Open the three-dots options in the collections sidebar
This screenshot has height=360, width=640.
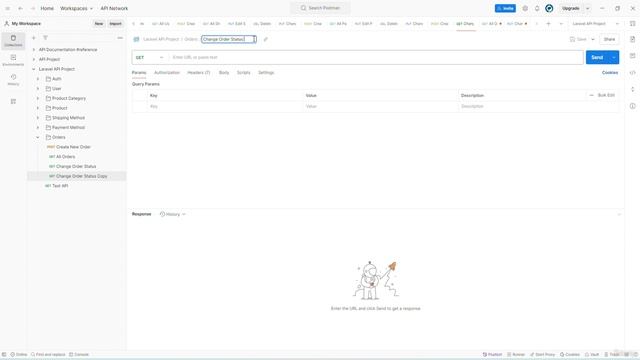click(x=120, y=38)
